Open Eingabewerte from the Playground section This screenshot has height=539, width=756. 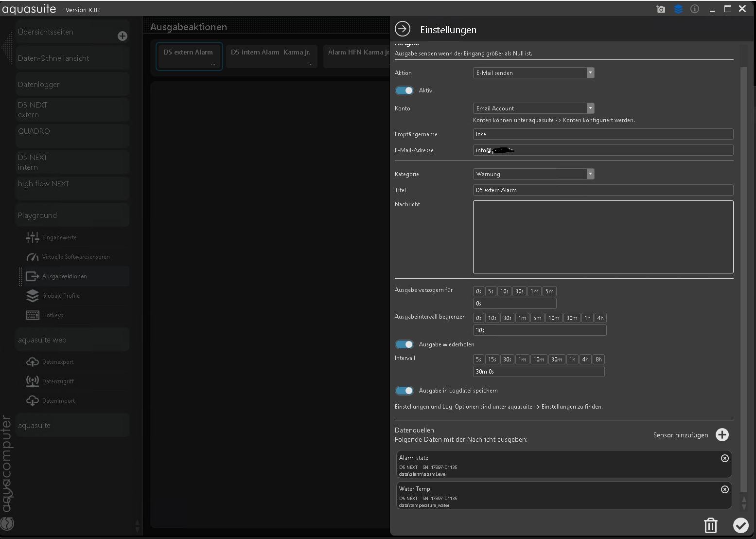(76, 237)
